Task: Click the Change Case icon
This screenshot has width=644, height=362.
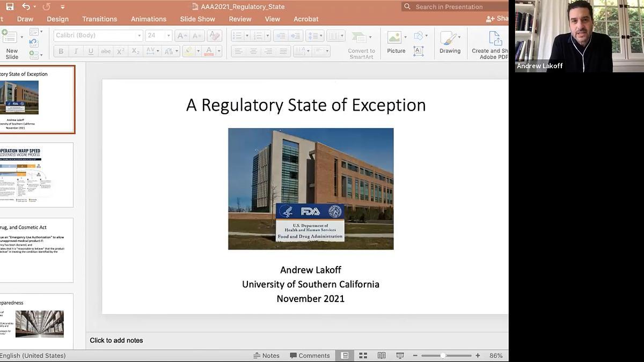Action: 170,51
